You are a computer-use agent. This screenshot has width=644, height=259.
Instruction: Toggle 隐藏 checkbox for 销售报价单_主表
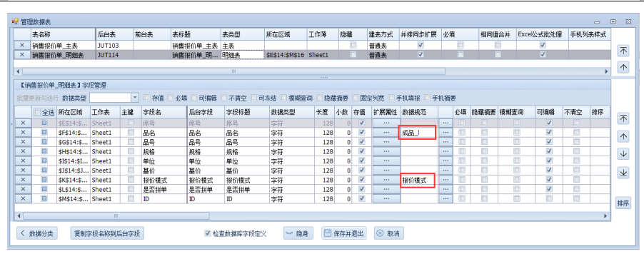353,45
